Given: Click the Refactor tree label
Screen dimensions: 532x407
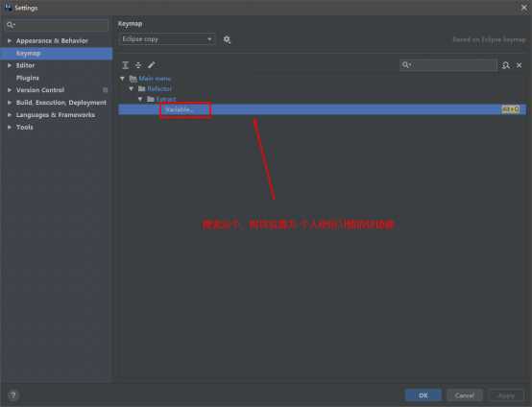Looking at the screenshot, I should (159, 89).
